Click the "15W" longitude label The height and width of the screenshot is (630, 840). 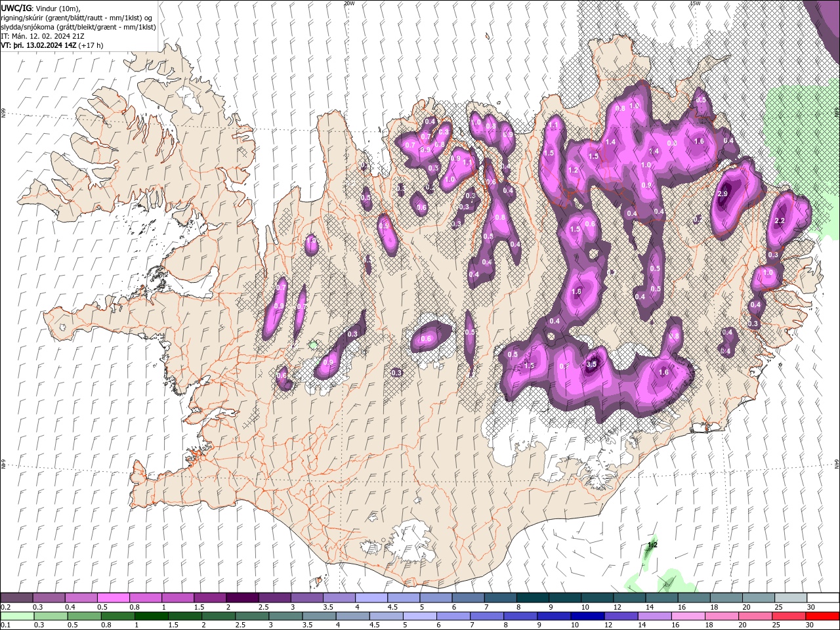[695, 3]
